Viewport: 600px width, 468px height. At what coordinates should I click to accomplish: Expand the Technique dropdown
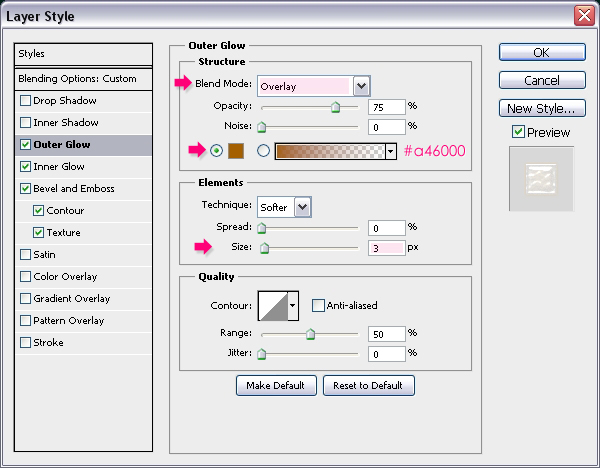tap(302, 206)
